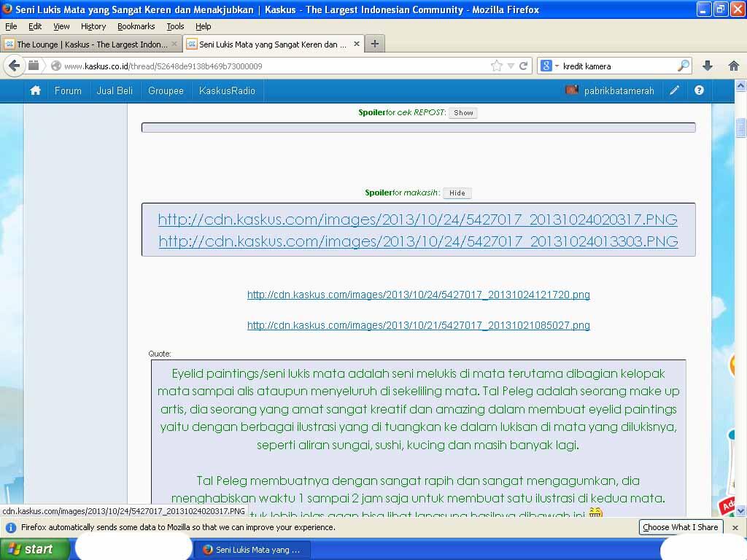Open the Bookmarks menu
The width and height of the screenshot is (747, 560).
136,26
